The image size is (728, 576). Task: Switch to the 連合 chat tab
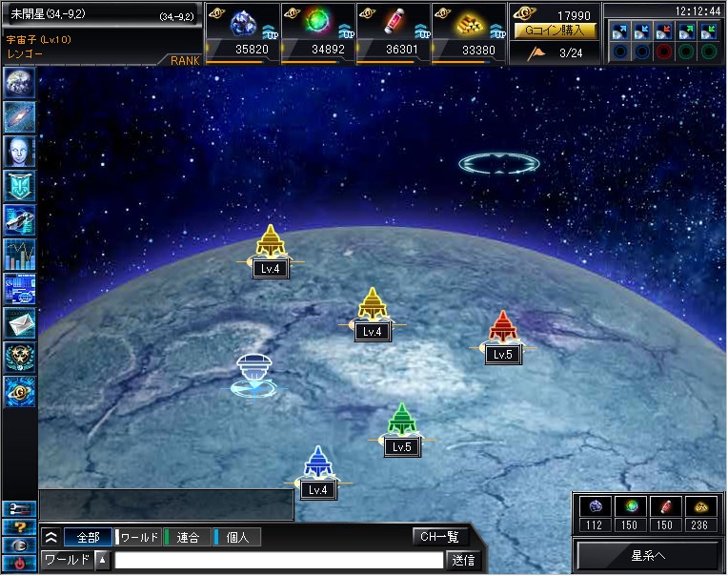pos(188,538)
